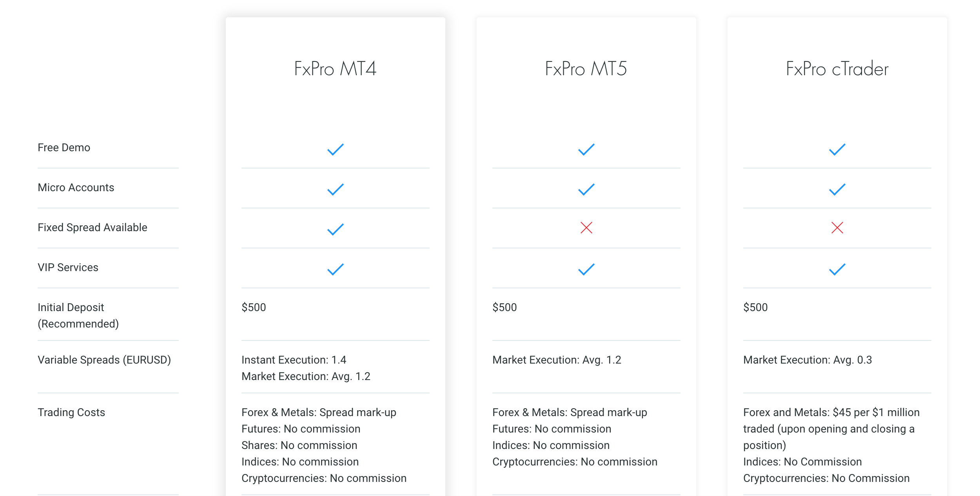The height and width of the screenshot is (496, 980).
Task: Click Market Execution Avg. 0.3 under cTrader
Action: point(808,360)
